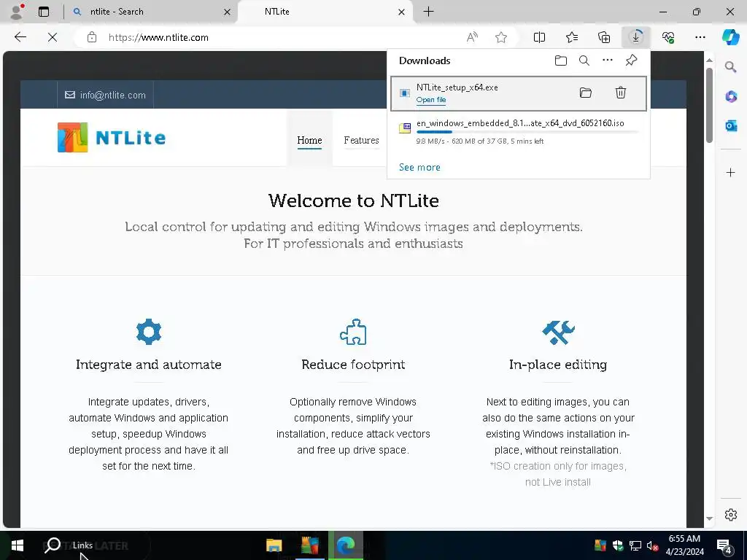The image size is (747, 560).
Task: Activate Read aloud icon in address bar
Action: pos(472,38)
